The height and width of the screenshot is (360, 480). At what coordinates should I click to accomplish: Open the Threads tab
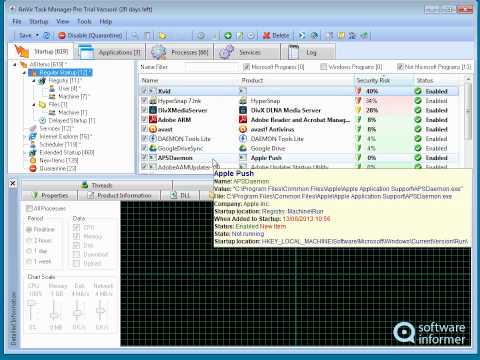point(97,185)
